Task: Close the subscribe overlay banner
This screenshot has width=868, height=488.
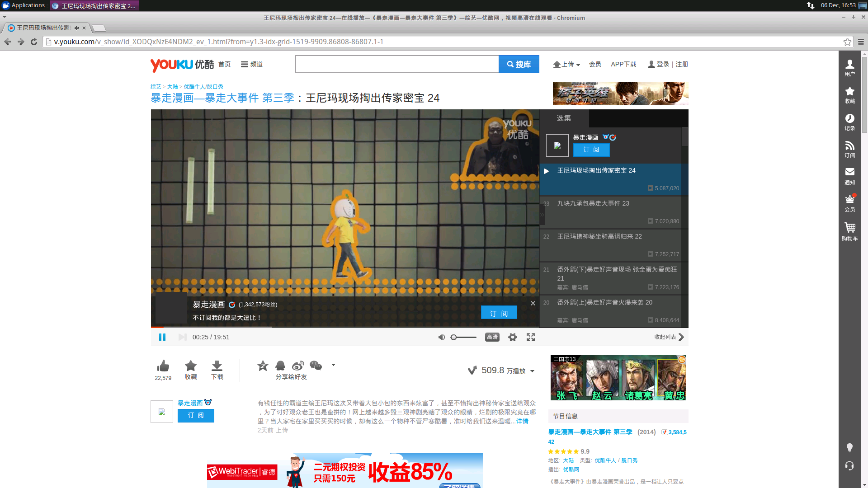Action: coord(533,303)
